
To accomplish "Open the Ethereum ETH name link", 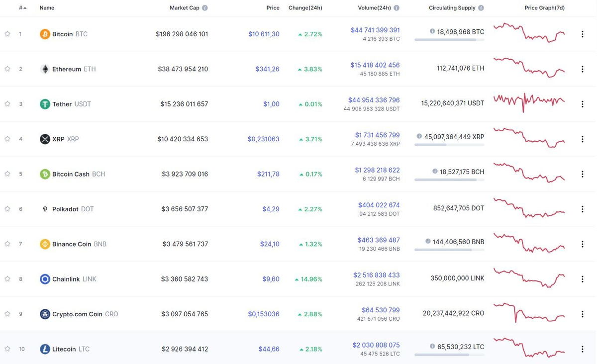I will tap(74, 69).
